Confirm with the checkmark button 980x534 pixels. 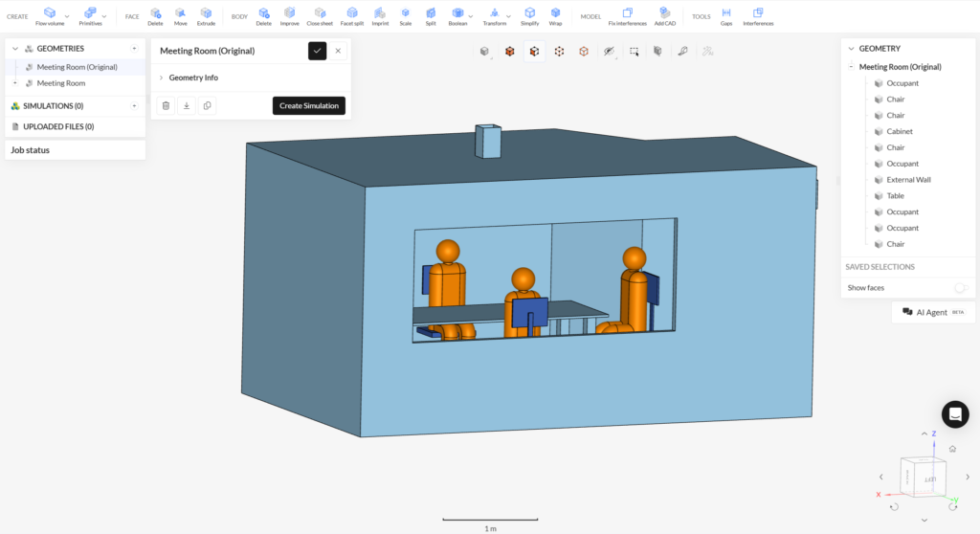click(x=317, y=51)
